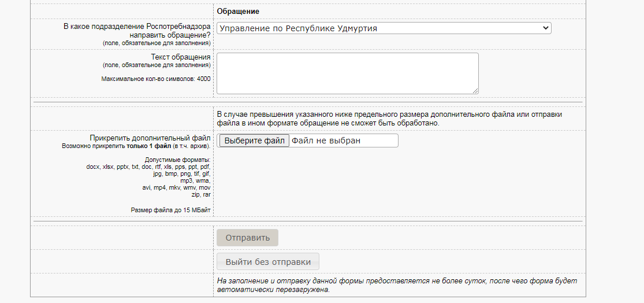Click 'Максимальное кол-во символов: 4000' note
Image resolution: width=644 pixels, height=303 pixels.
pyautogui.click(x=156, y=79)
